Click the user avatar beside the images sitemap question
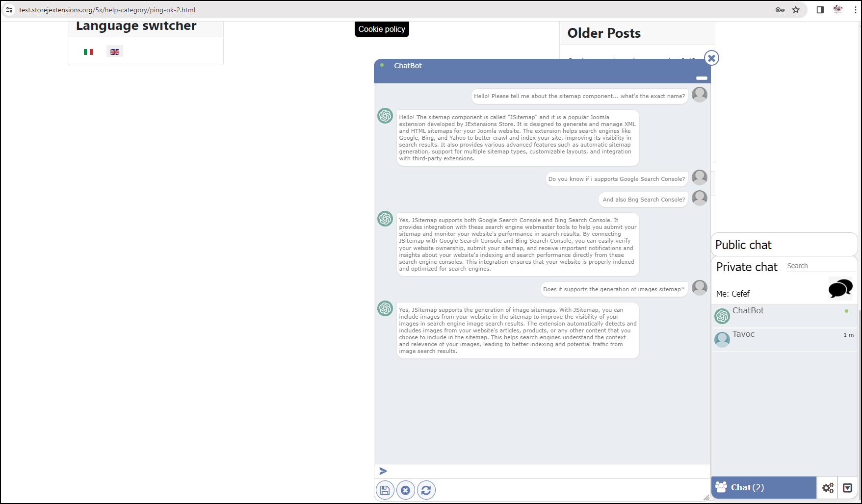 700,288
